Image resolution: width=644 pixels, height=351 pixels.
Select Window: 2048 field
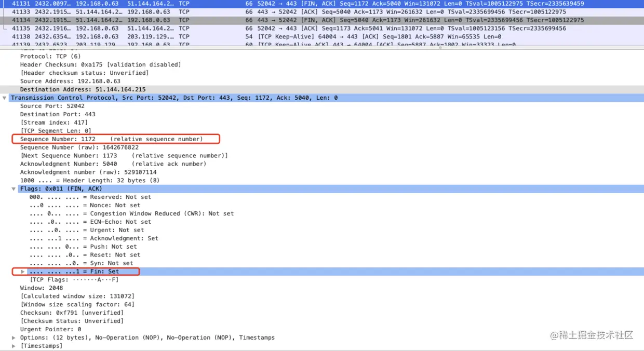[x=41, y=288]
